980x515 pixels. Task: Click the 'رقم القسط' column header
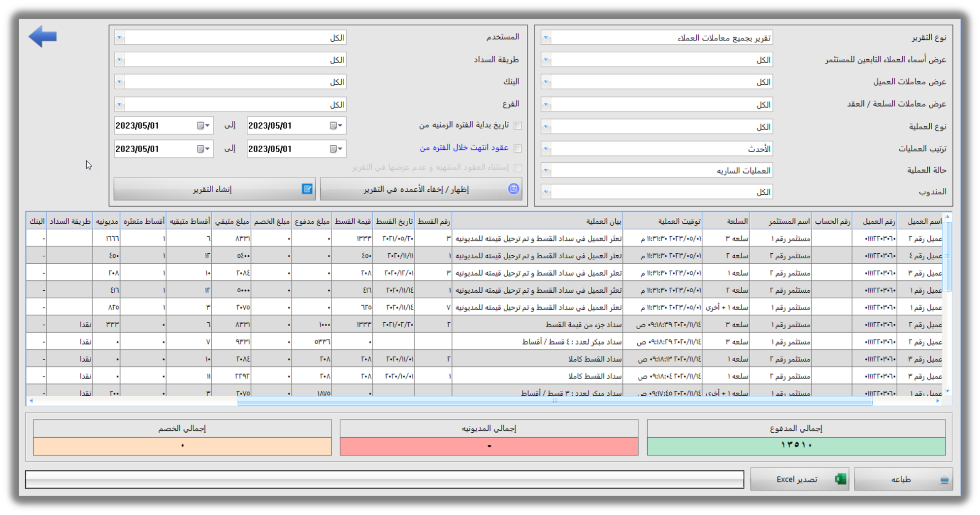click(x=433, y=222)
